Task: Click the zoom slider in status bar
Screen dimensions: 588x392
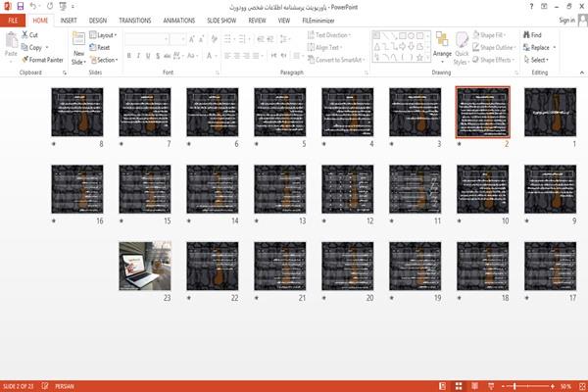Action: click(x=527, y=386)
